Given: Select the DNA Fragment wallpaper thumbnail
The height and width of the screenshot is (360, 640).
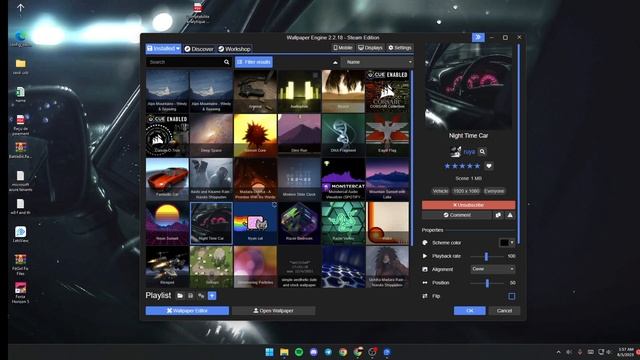Looking at the screenshot, I should click(343, 135).
